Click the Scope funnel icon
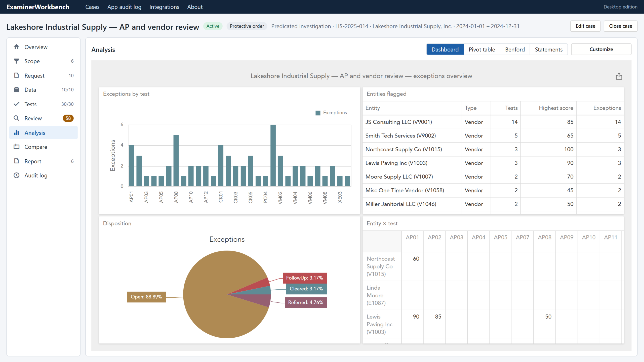The width and height of the screenshot is (644, 362). click(17, 61)
